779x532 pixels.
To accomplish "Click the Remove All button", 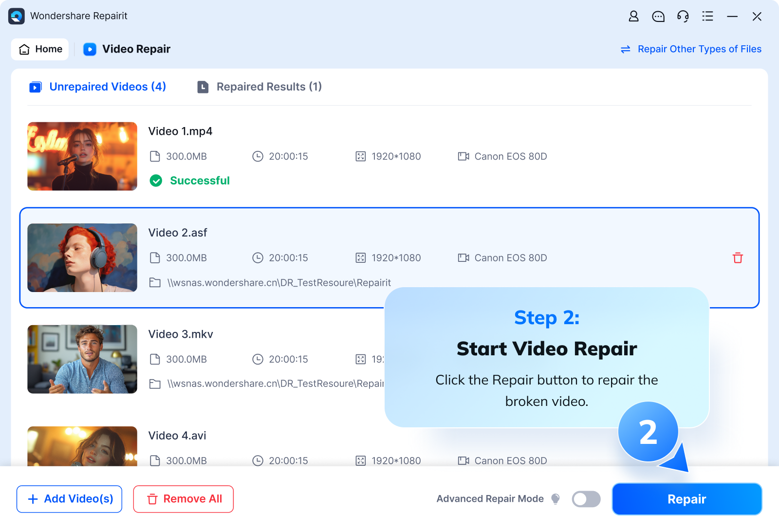I will 184,499.
